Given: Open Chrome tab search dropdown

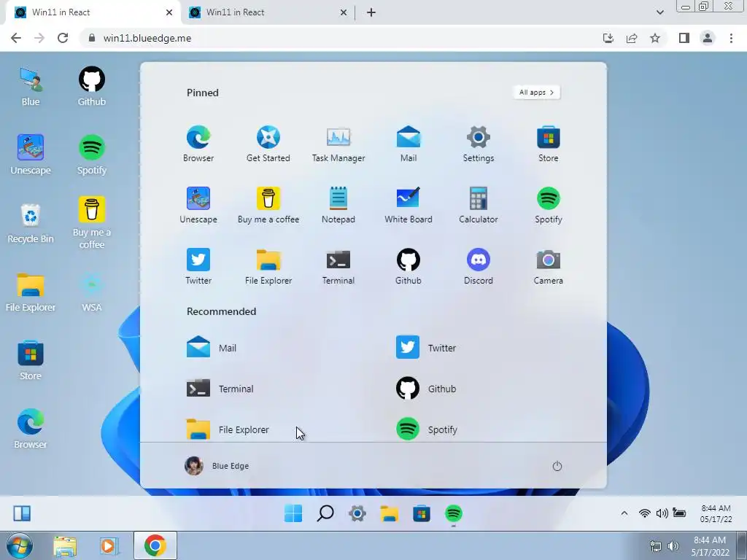Looking at the screenshot, I should tap(659, 12).
